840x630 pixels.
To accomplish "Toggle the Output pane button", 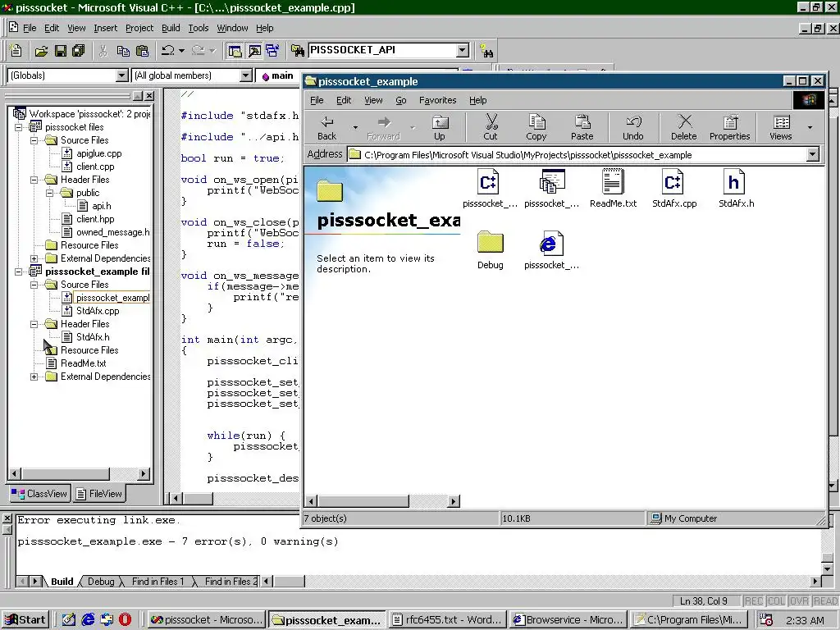I will [x=254, y=51].
